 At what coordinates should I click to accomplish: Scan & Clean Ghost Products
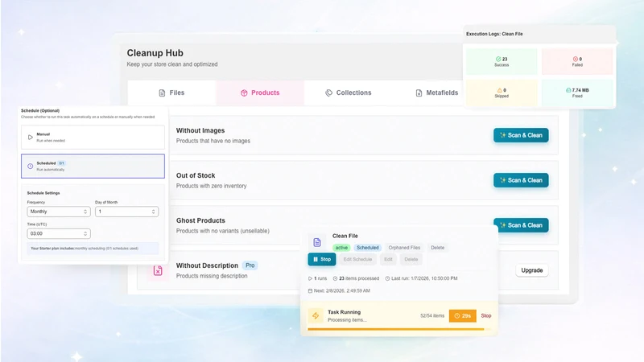tap(521, 225)
